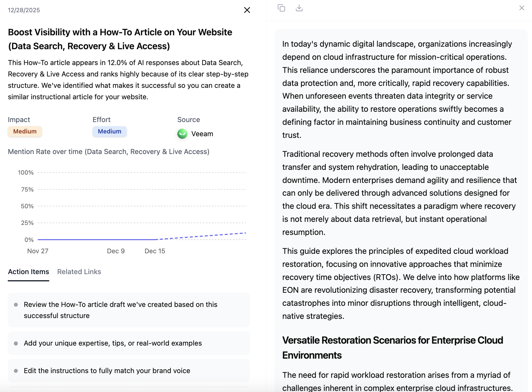The height and width of the screenshot is (392, 532).
Task: Close the Boost Visibility insight panel
Action: (x=247, y=10)
